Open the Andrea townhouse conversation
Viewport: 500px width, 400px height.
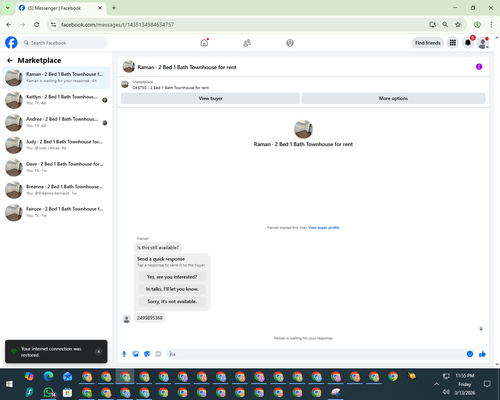(56, 122)
